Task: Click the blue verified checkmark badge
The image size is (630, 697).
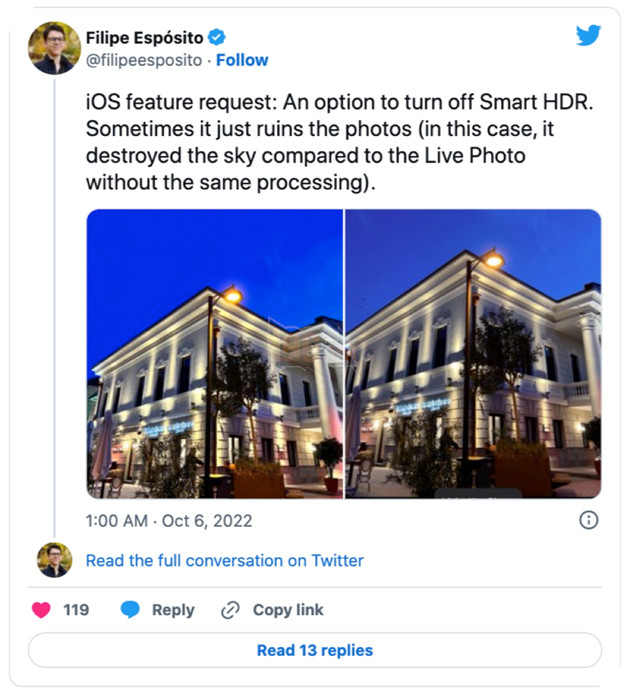Action: coord(217,37)
